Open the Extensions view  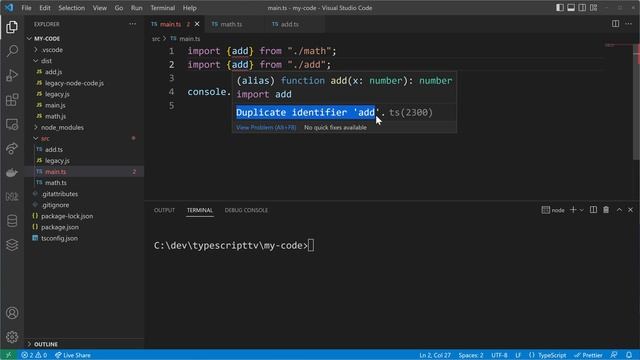(12, 100)
